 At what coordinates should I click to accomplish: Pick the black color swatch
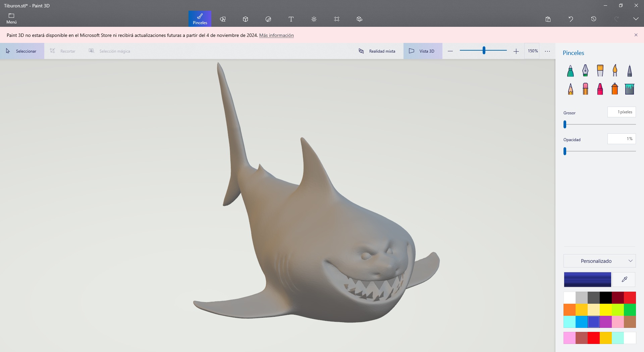(x=606, y=298)
